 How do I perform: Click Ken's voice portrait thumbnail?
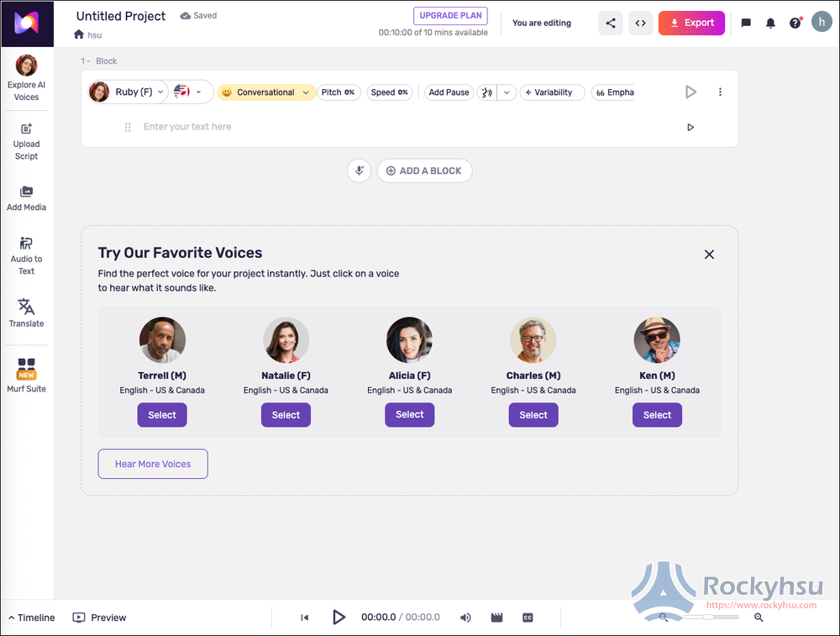click(657, 339)
